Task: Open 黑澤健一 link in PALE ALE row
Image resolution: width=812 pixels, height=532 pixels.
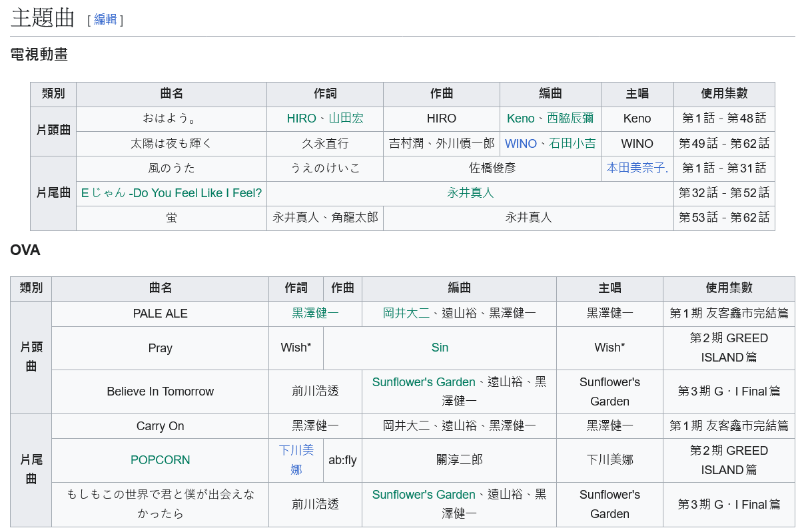Action: (315, 314)
